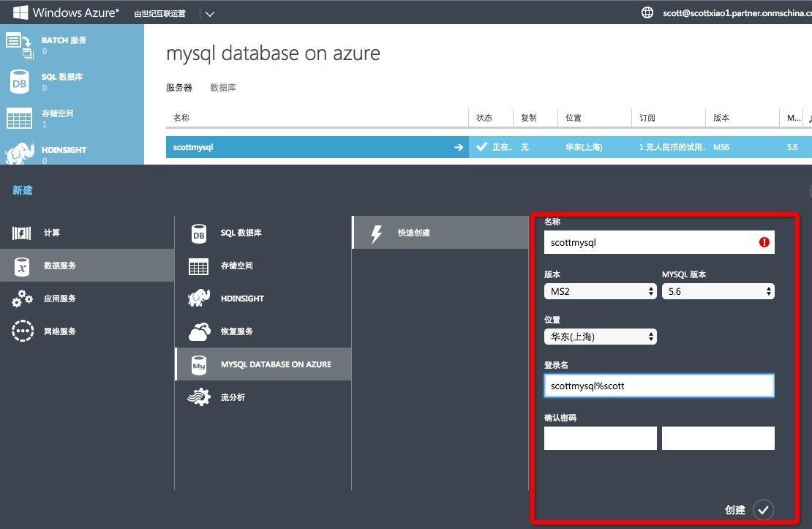The image size is (812, 529).
Task: Click the Windows Azure logo
Action: pos(66,12)
